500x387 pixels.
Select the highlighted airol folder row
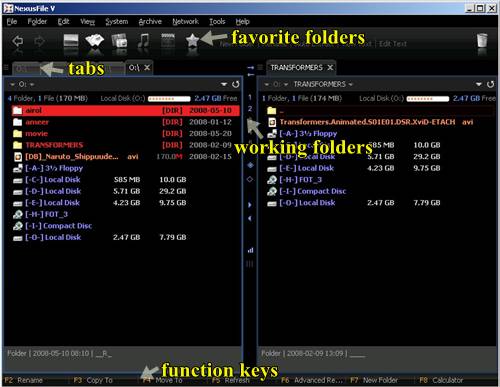125,110
